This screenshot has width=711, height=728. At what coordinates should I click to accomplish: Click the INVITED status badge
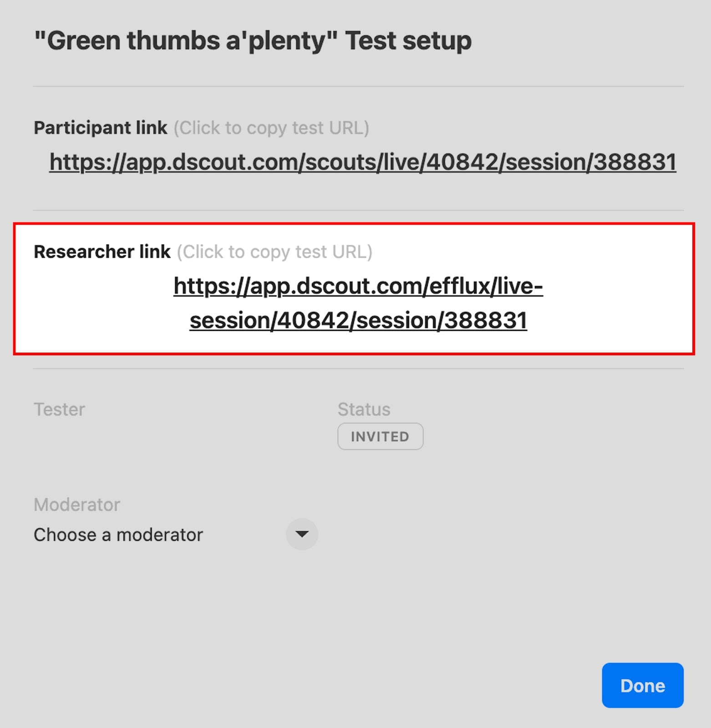[380, 437]
